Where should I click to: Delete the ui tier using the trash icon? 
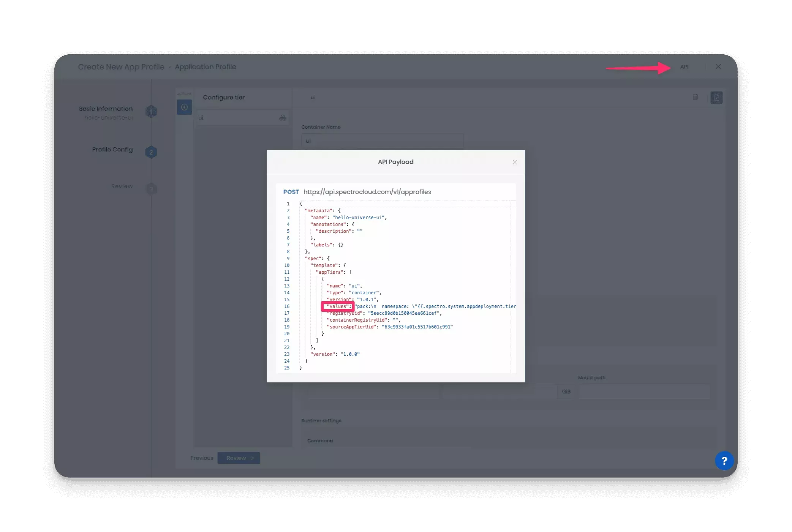[695, 97]
